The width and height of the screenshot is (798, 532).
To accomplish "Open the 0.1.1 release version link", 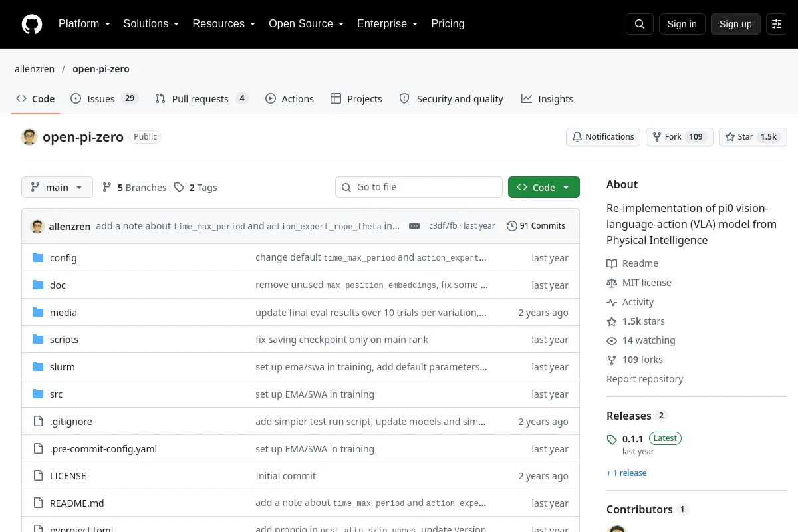I will [x=632, y=439].
